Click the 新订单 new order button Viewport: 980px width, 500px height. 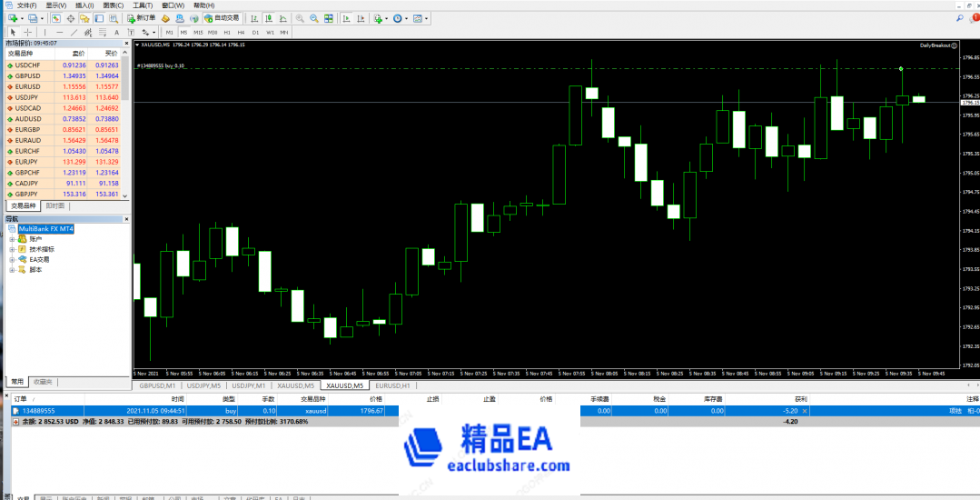pos(141,18)
